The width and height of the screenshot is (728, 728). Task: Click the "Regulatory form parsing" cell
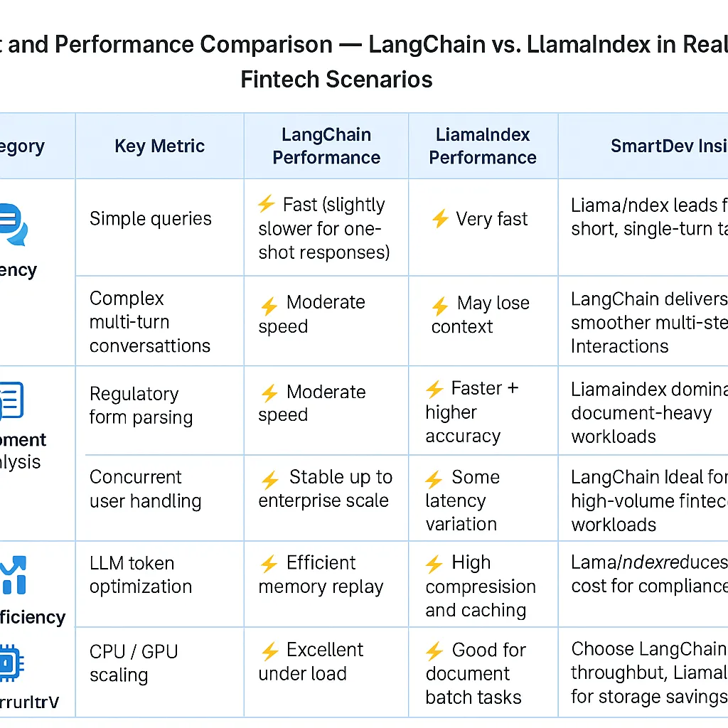(x=141, y=405)
